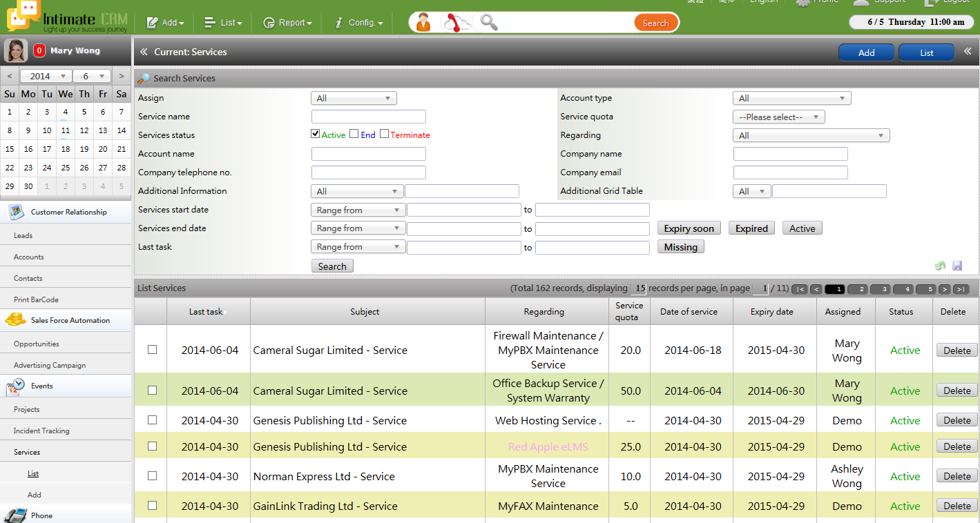Screen dimensions: 980x523
Task: Open the calendar year 2014 dropdown
Action: point(46,76)
